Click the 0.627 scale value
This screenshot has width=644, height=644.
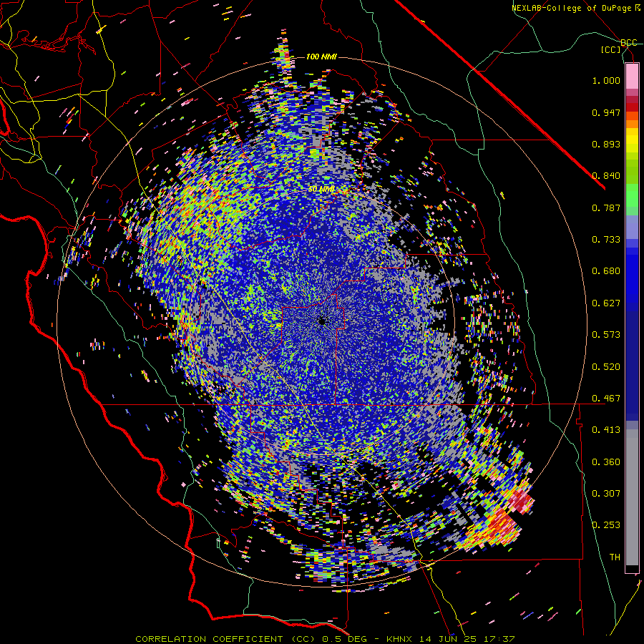pyautogui.click(x=606, y=303)
